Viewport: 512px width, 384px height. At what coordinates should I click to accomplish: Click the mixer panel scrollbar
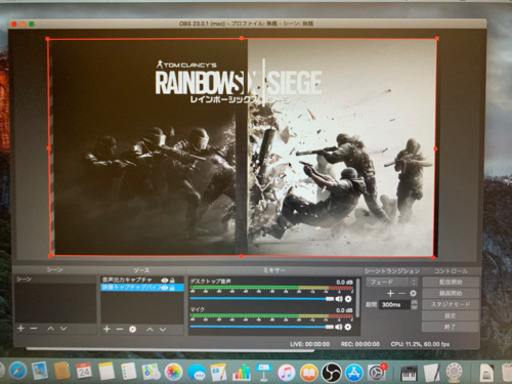click(x=358, y=298)
